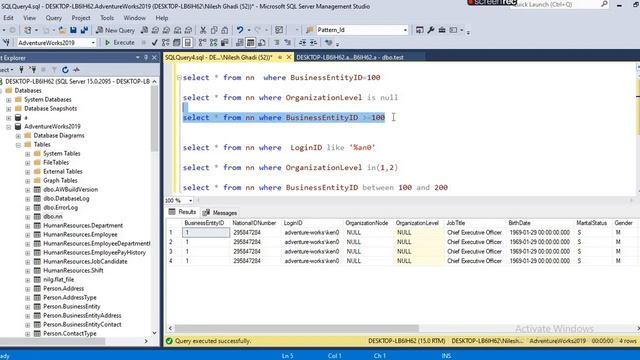
Task: Run the query with Execute
Action: pos(120,42)
